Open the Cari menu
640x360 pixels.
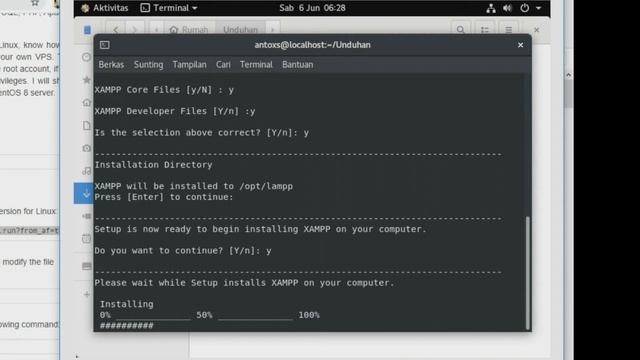click(223, 64)
